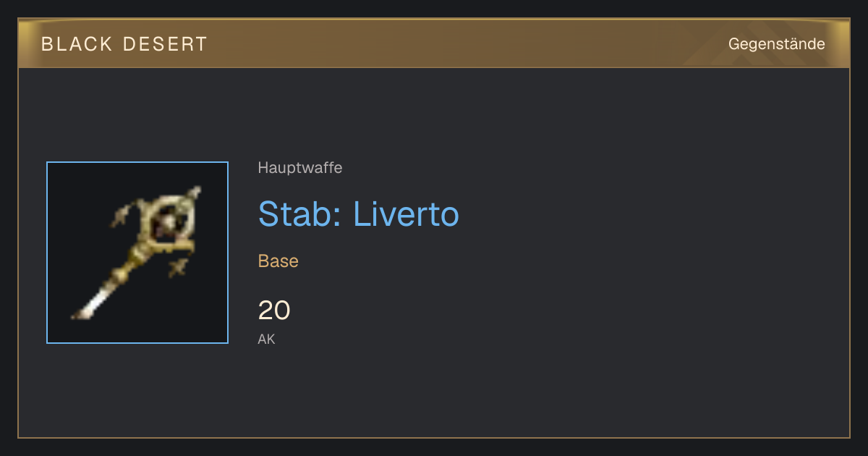This screenshot has width=868, height=456.
Task: Click the small cross ornament on staff icon
Action: click(176, 269)
